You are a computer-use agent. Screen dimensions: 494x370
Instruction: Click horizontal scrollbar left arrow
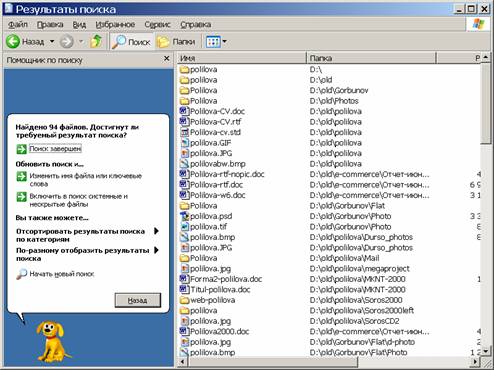pyautogui.click(x=182, y=362)
